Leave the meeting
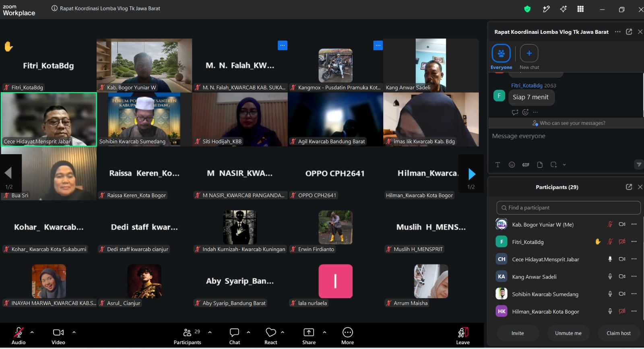 (x=463, y=336)
